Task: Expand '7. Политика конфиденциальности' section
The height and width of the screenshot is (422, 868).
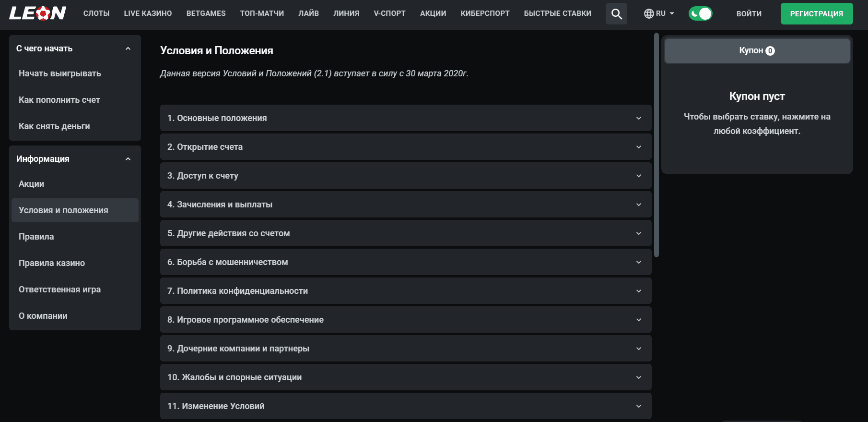Action: (x=406, y=291)
